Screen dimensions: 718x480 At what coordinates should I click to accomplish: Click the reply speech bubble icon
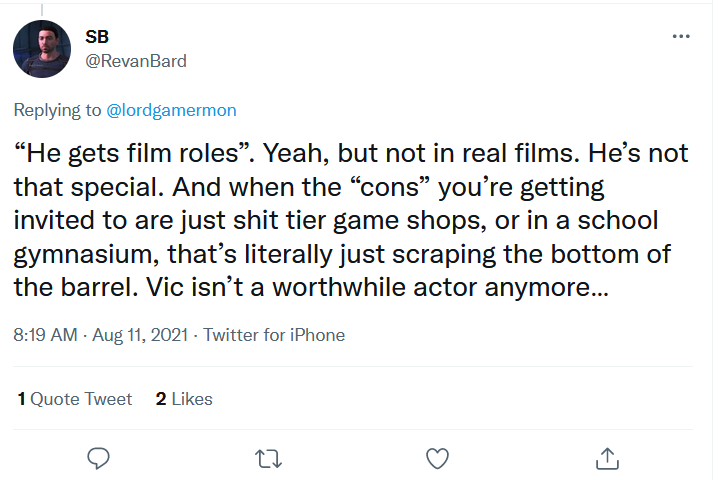coord(98,458)
